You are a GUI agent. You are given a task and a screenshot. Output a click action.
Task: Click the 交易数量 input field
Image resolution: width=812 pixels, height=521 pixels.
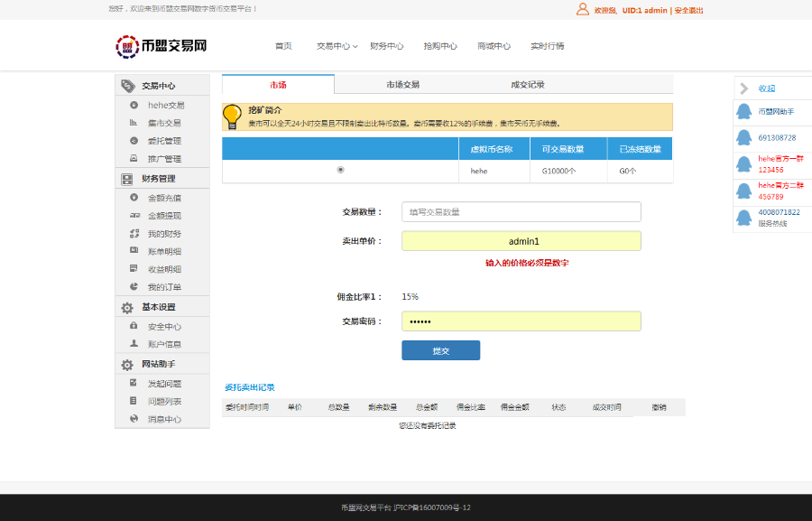pyautogui.click(x=521, y=211)
